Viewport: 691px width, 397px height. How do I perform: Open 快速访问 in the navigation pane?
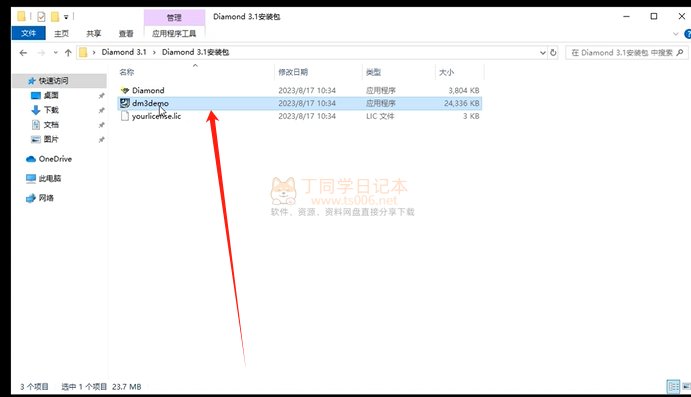pyautogui.click(x=53, y=81)
